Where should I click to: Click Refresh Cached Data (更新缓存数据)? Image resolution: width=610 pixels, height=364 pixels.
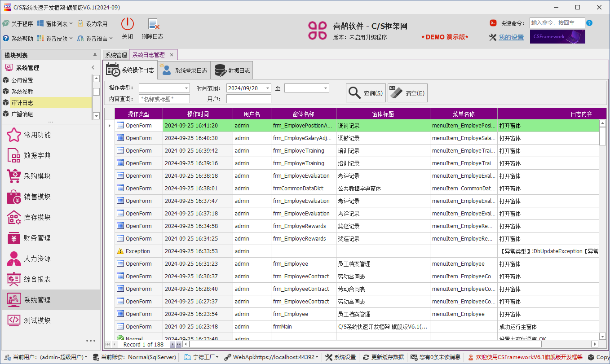[384, 357]
